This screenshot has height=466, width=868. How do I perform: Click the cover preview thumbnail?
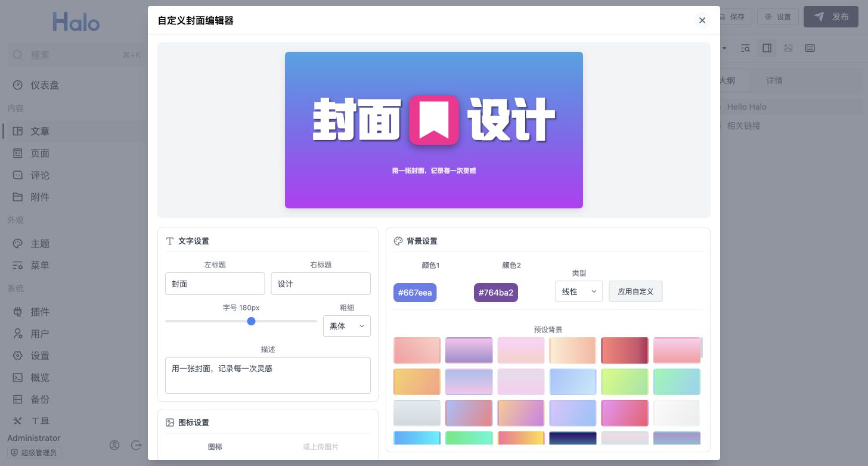click(x=434, y=130)
